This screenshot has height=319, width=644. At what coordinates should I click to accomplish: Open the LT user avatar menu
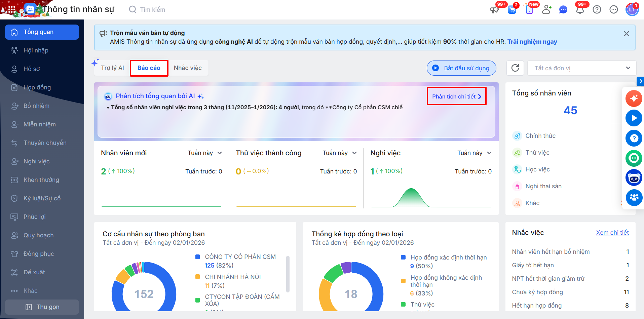632,9
